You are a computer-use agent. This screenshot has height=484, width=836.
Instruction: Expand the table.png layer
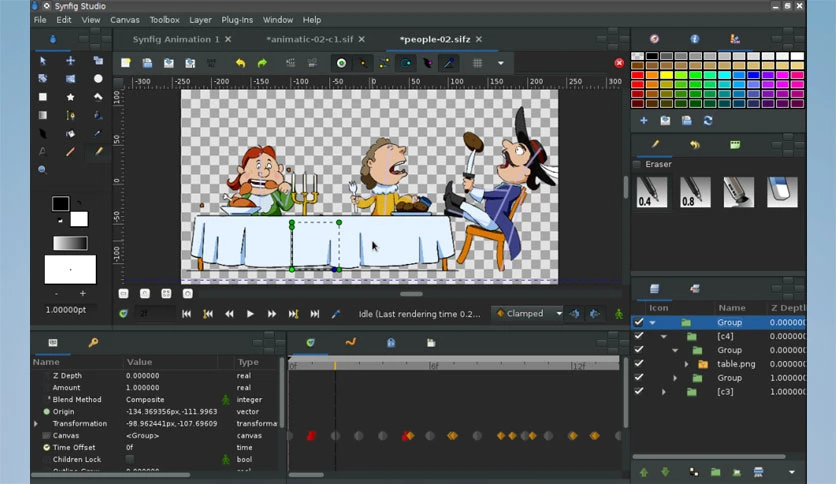686,364
